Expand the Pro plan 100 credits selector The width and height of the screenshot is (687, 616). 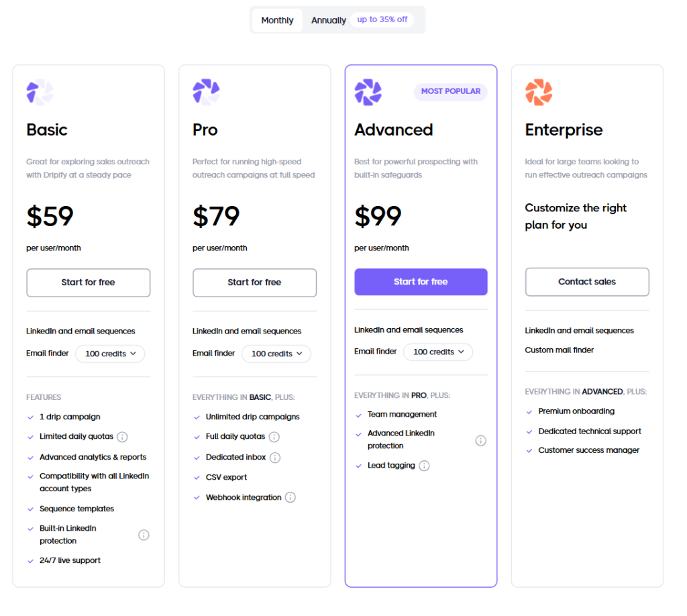pos(276,354)
